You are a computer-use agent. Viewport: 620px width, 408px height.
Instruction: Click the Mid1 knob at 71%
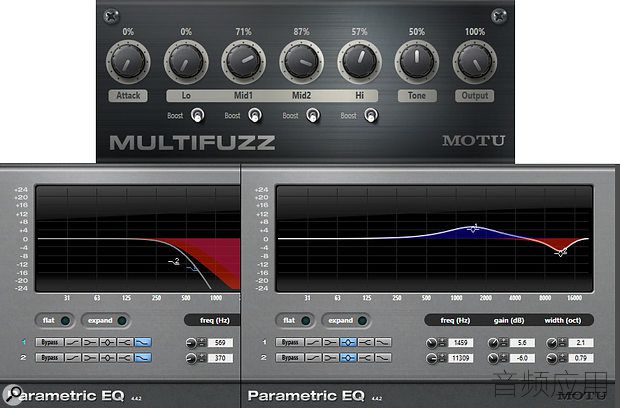[244, 62]
